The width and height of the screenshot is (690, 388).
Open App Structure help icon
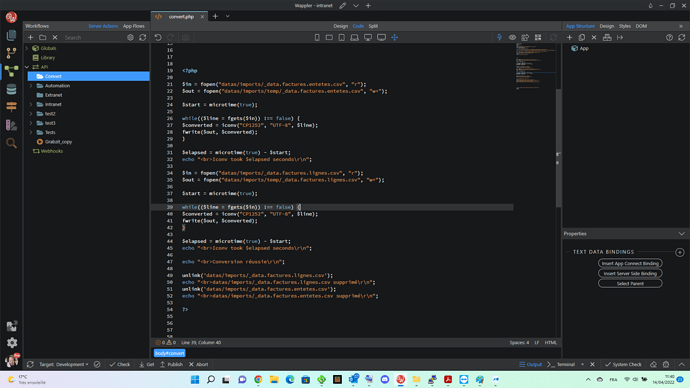669,38
